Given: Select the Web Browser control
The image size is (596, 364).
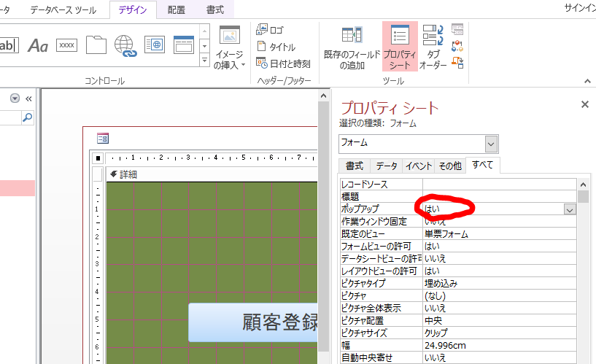Looking at the screenshot, I should (155, 45).
